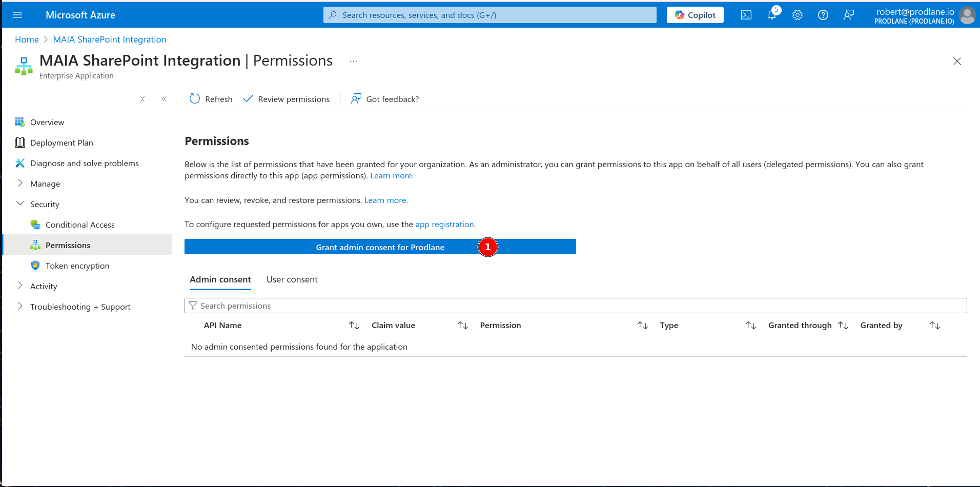Viewport: 980px width, 487px height.
Task: Open MAIA SharePoint Integration breadcrumb link
Action: 110,39
